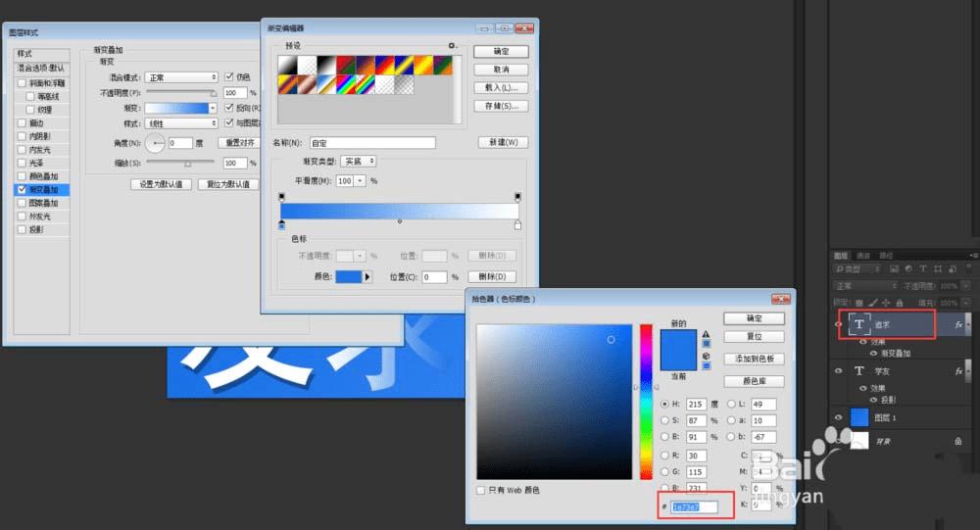
Task: Enable the 投影 style checkbox
Action: click(x=22, y=229)
